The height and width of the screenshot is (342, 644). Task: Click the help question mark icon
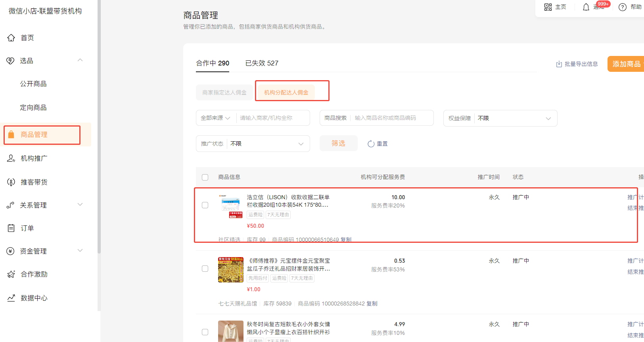[623, 7]
